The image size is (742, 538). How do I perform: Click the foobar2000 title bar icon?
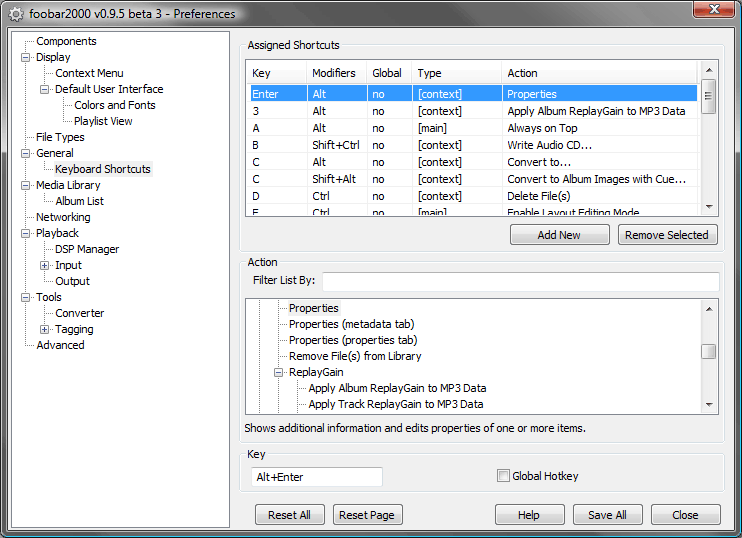[x=16, y=14]
